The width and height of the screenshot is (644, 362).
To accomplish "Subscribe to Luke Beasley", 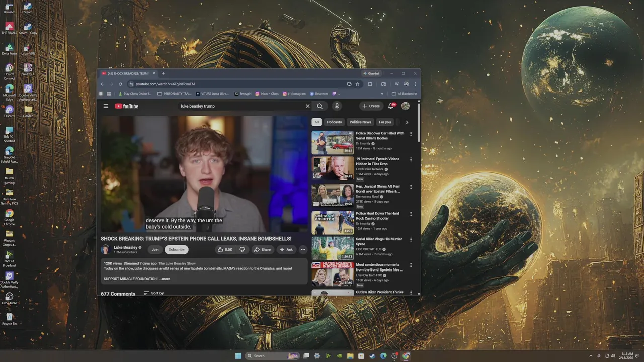I will click(x=177, y=250).
